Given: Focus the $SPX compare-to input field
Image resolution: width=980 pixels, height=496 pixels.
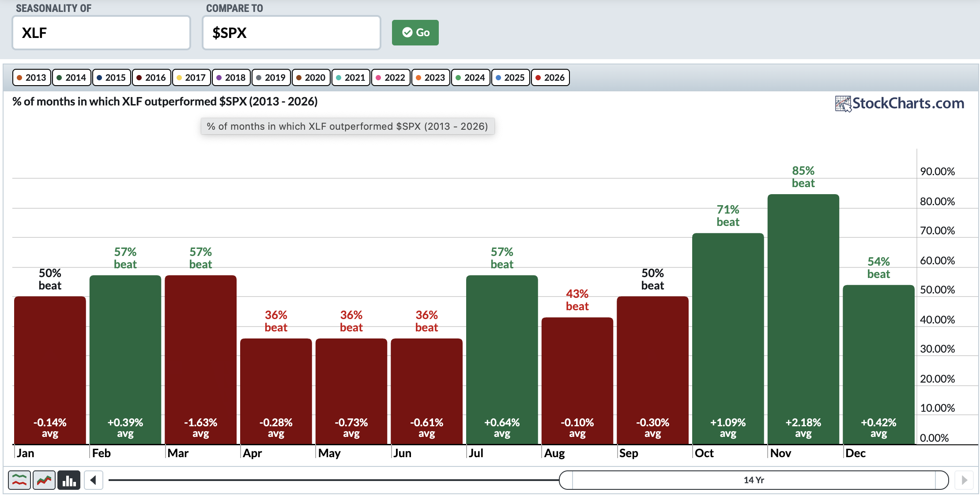Looking at the screenshot, I should 291,33.
